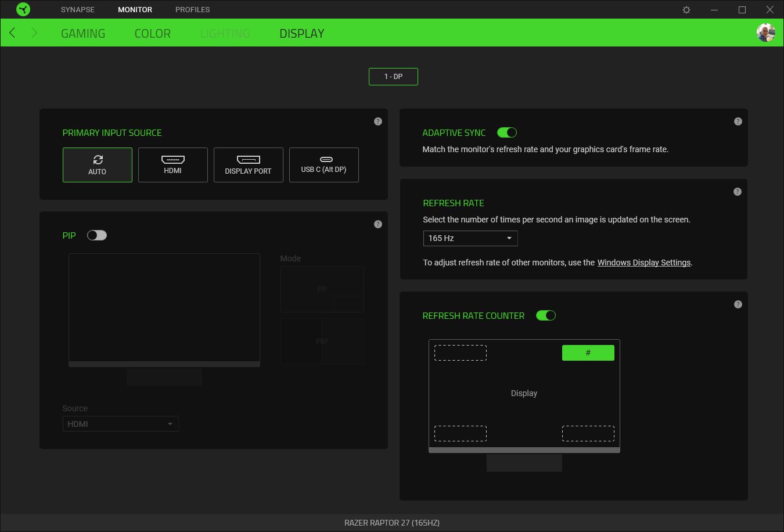The width and height of the screenshot is (784, 532).
Task: Open help for Refresh Rate
Action: [738, 192]
